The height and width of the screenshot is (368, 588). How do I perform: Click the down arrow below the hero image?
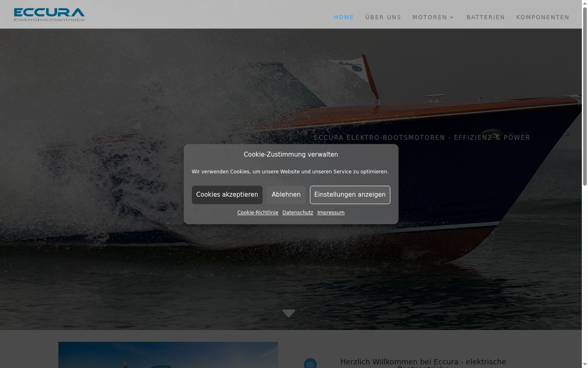coord(289,314)
